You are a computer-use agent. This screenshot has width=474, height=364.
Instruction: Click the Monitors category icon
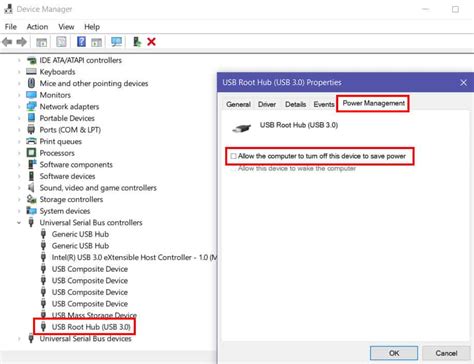click(x=31, y=95)
